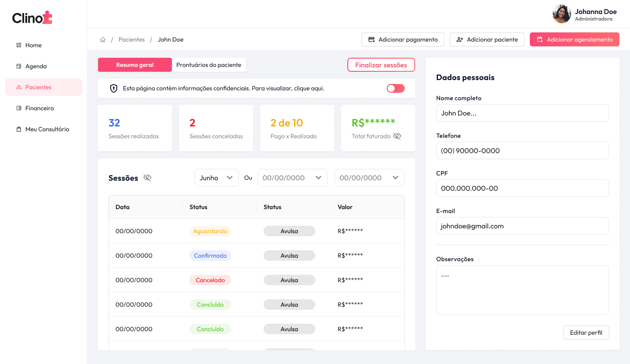The width and height of the screenshot is (630, 364).
Task: Click the shield icon in the confidentiality notice
Action: (x=114, y=88)
